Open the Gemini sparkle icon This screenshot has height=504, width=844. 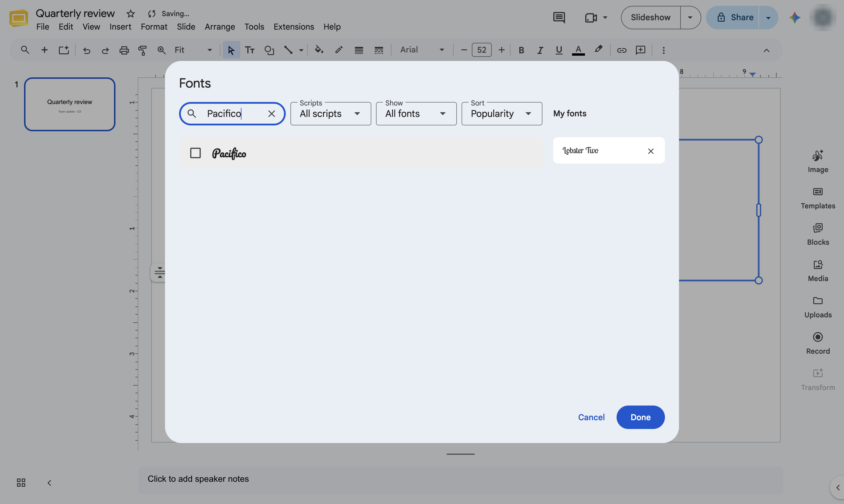tap(795, 17)
